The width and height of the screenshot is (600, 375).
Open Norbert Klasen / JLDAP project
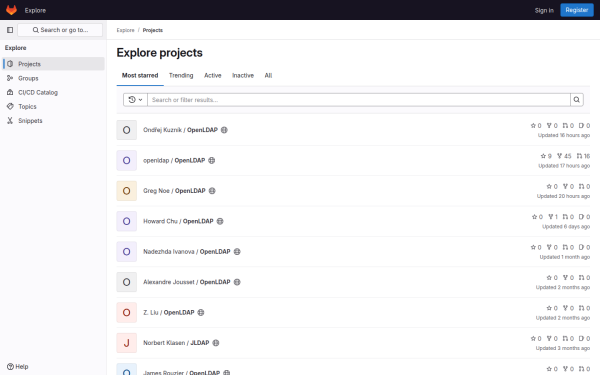coord(176,343)
